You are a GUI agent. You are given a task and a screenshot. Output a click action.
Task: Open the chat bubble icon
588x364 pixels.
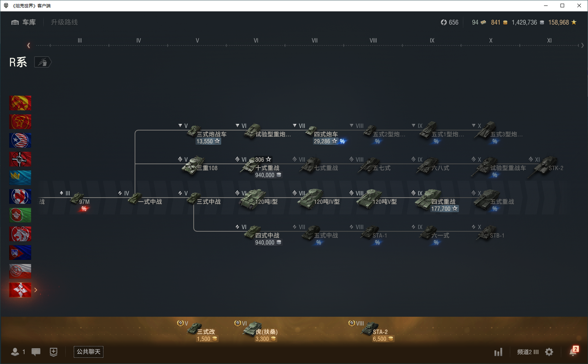point(36,352)
